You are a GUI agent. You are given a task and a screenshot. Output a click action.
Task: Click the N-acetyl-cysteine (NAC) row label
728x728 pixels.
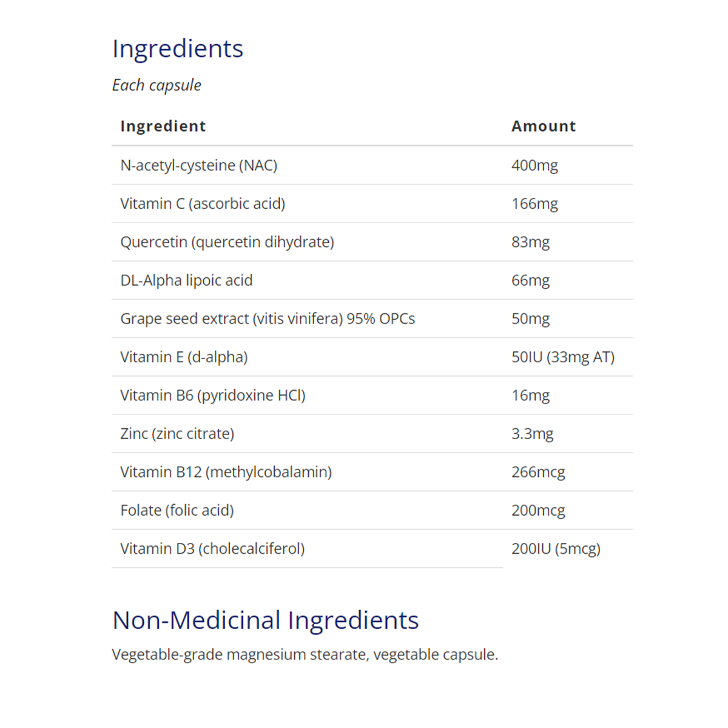pos(198,165)
